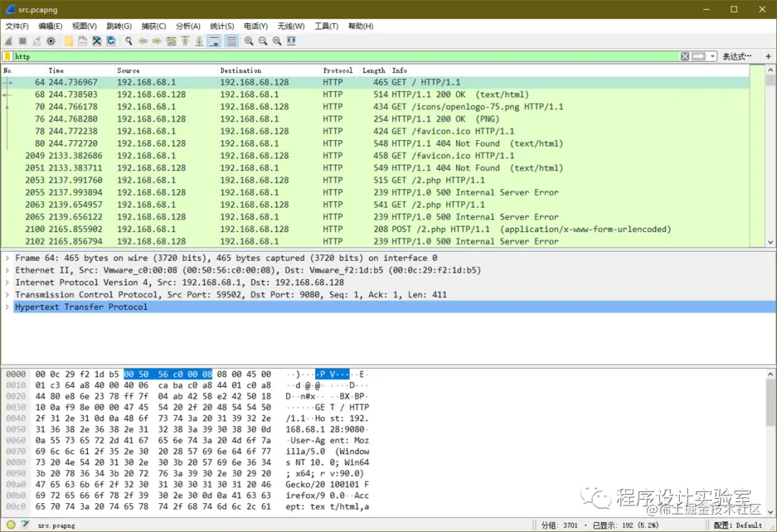Open the 统计(S) menu

pyautogui.click(x=222, y=26)
